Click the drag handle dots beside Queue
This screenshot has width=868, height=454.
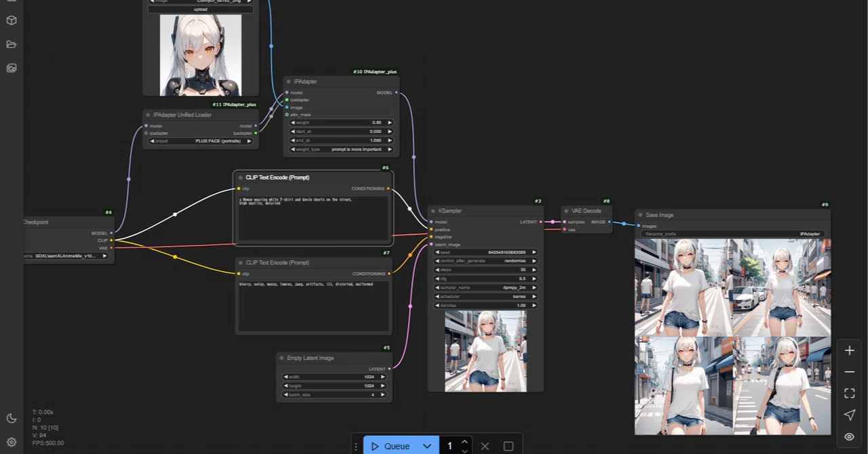(x=356, y=446)
